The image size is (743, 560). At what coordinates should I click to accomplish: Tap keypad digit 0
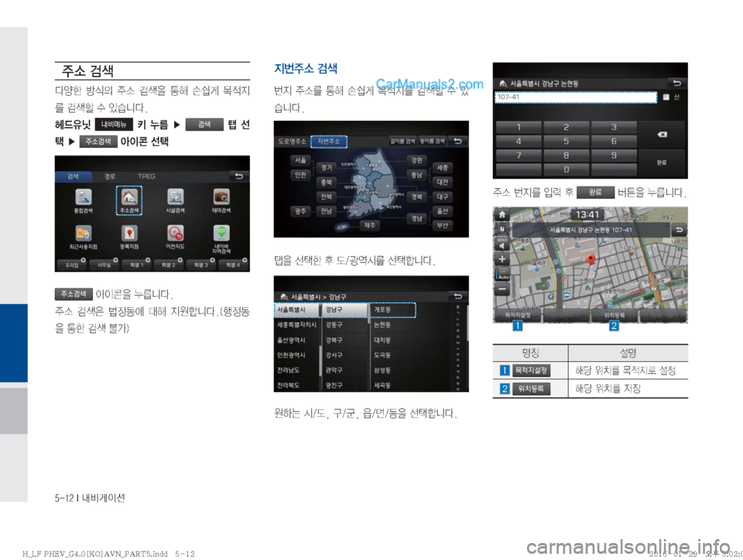click(567, 169)
